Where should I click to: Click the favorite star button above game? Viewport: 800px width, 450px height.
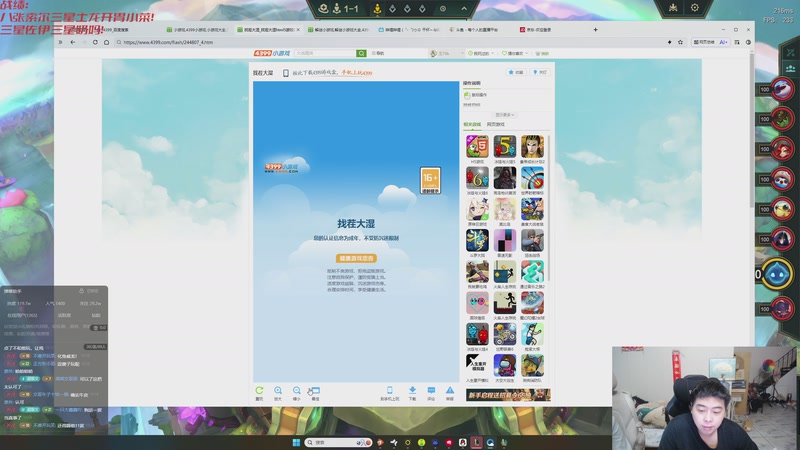point(516,72)
